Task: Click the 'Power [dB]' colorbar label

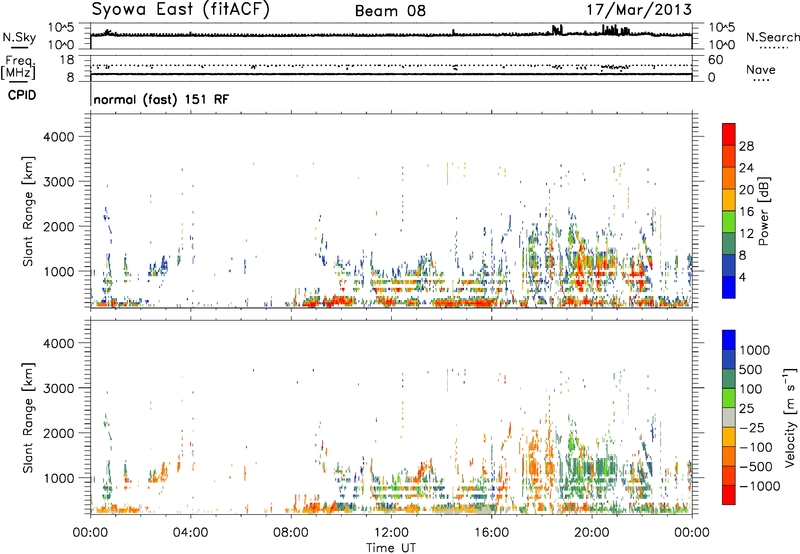Action: pyautogui.click(x=763, y=211)
